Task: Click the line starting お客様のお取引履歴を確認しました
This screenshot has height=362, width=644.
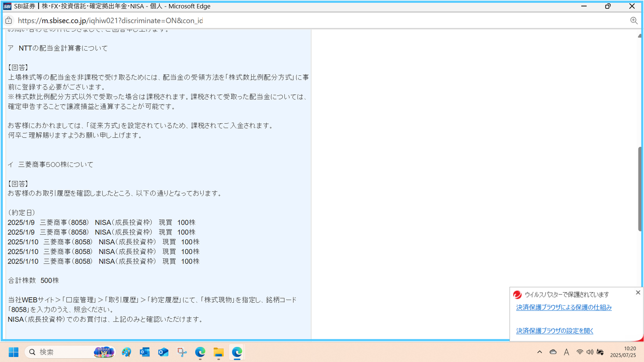Action: click(x=115, y=194)
